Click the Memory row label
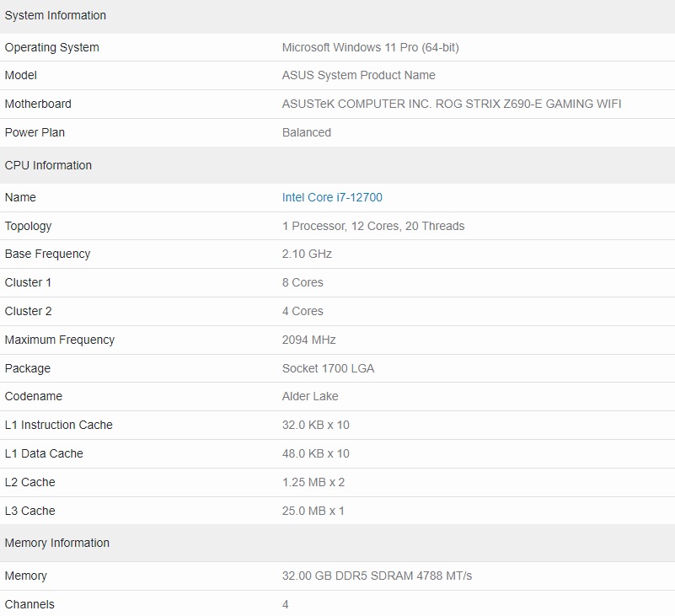Viewport: 675px width, 616px height. tap(25, 576)
